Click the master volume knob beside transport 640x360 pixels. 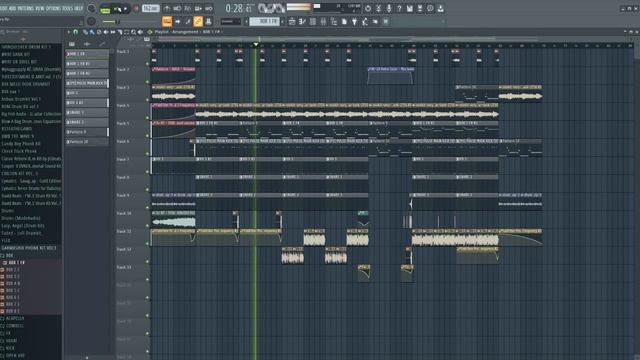91,9
